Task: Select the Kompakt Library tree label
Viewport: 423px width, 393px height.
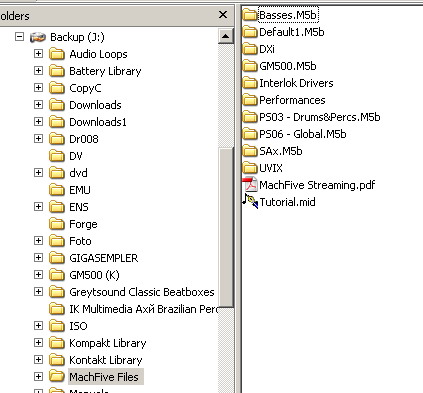Action: pos(108,343)
